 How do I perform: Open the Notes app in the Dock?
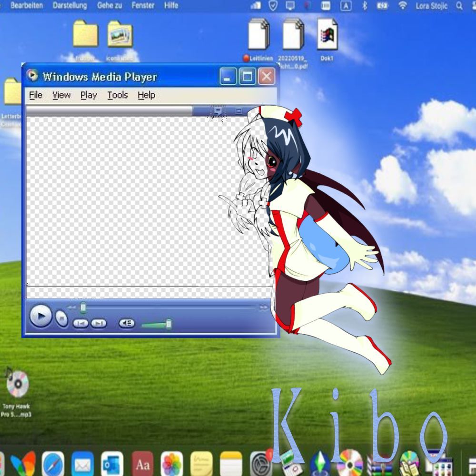click(231, 464)
